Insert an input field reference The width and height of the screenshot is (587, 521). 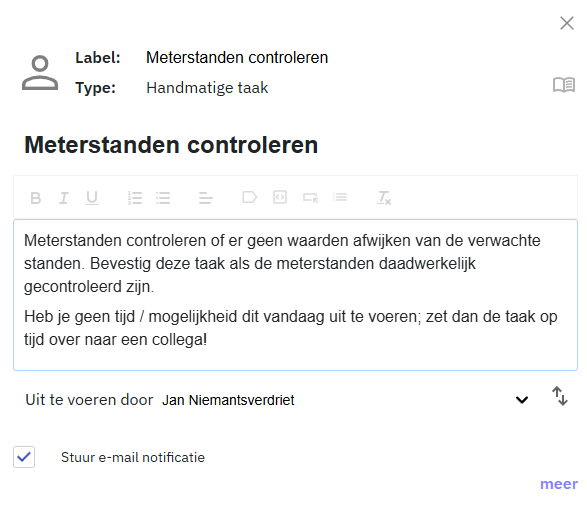(310, 197)
